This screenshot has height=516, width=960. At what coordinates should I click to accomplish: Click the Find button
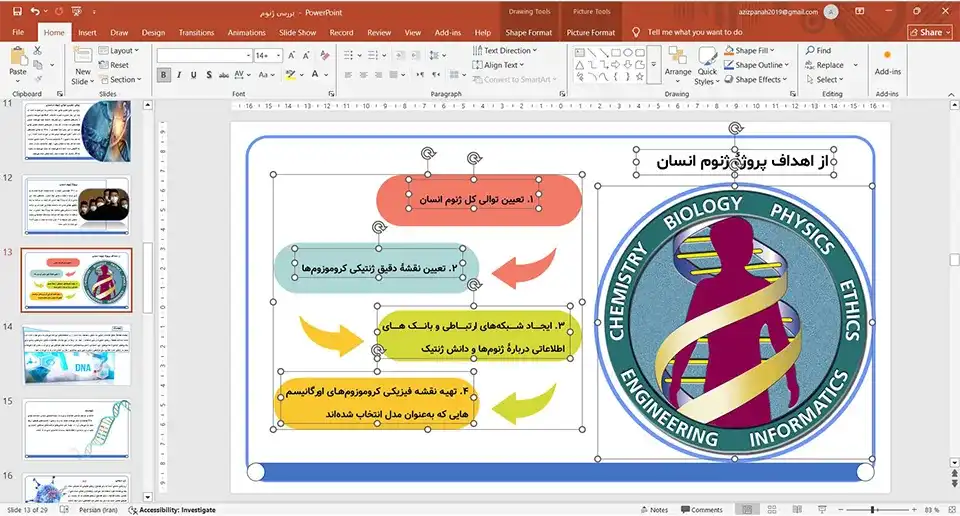[819, 50]
